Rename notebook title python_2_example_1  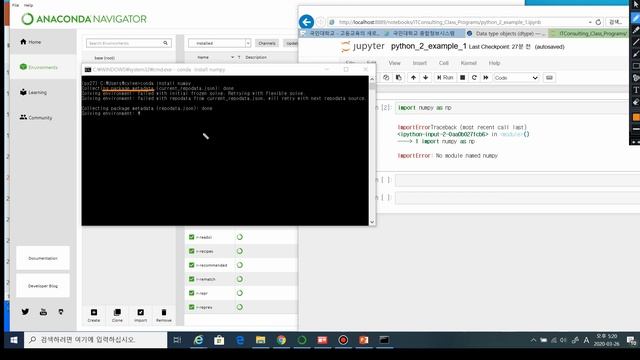point(429,47)
